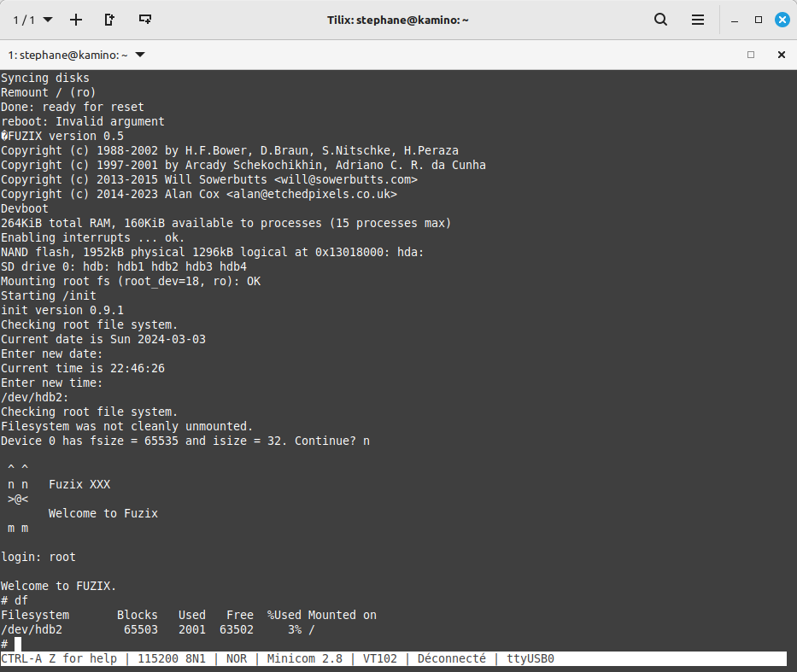Image resolution: width=797 pixels, height=672 pixels.
Task: Click the 'SD drive 0: hdb:' line
Action: pyautogui.click(x=124, y=266)
